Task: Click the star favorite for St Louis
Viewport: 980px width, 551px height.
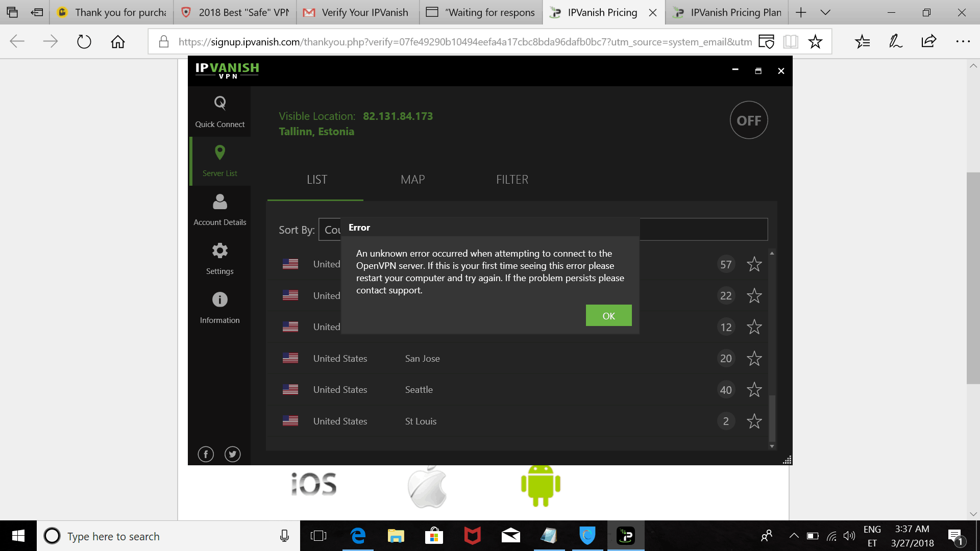Action: pyautogui.click(x=754, y=420)
